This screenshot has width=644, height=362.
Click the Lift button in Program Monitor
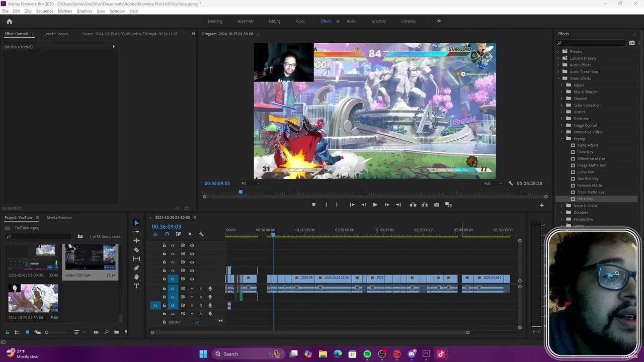coord(413,205)
